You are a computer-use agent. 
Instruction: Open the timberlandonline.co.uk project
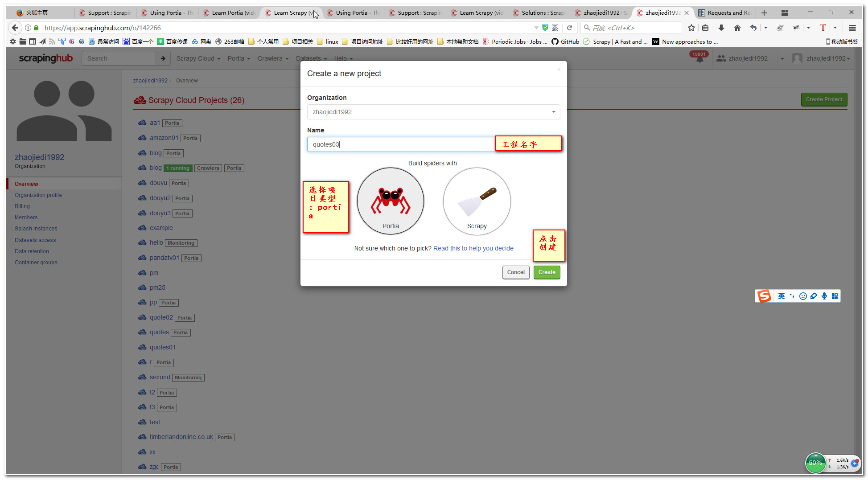(x=181, y=437)
